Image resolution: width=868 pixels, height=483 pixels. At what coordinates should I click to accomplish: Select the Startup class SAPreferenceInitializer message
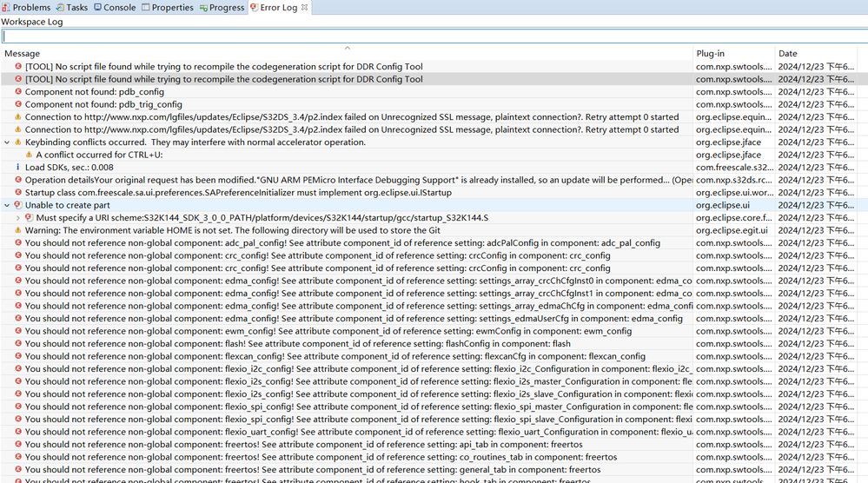[x=238, y=193]
